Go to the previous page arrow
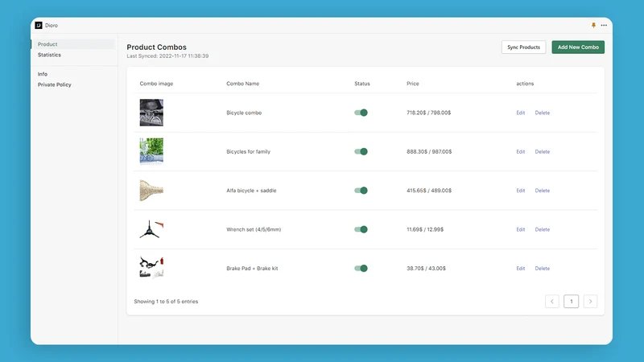The image size is (644, 362). pos(552,301)
